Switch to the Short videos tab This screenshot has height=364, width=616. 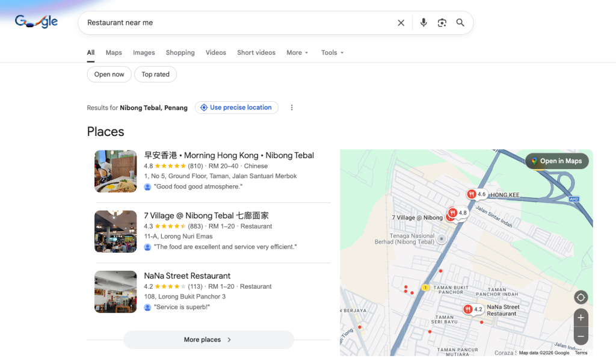(x=256, y=53)
